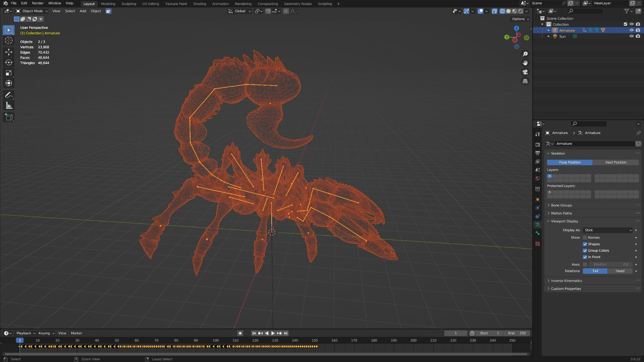Pin the properties editor context
644x362 pixels.
(x=638, y=133)
